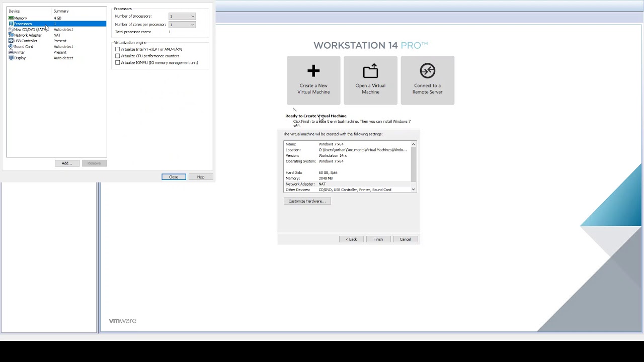Click the 4 GB memory summary value

tap(57, 18)
